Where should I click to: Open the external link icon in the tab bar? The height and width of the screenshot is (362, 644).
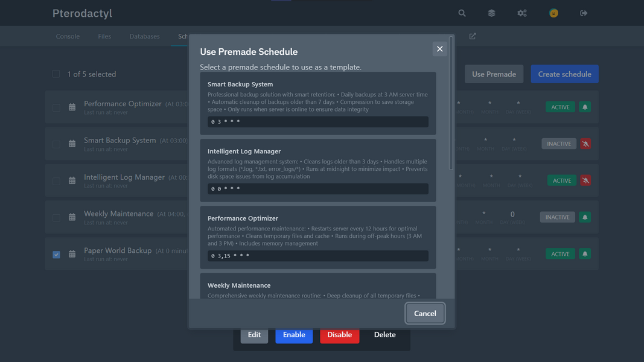click(473, 36)
